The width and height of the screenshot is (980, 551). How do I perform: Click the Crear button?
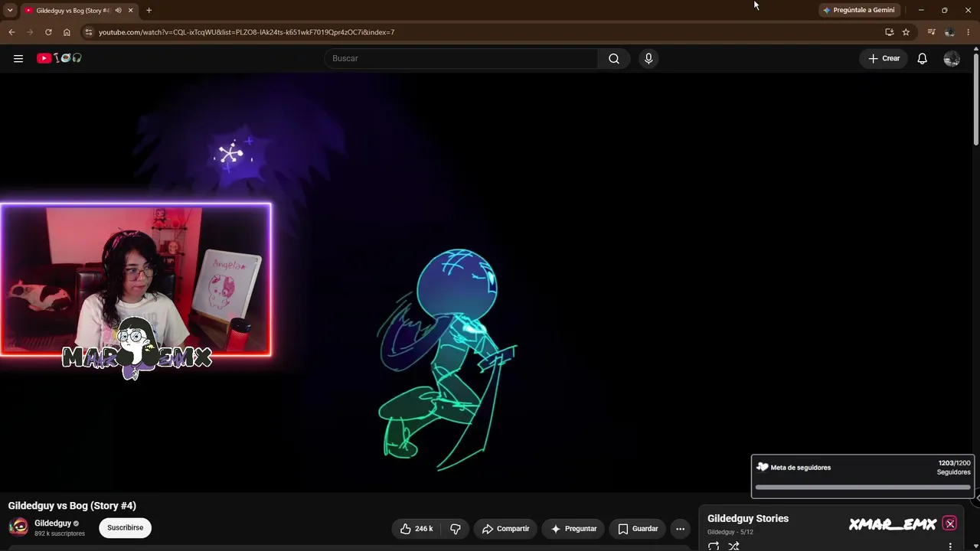click(884, 58)
